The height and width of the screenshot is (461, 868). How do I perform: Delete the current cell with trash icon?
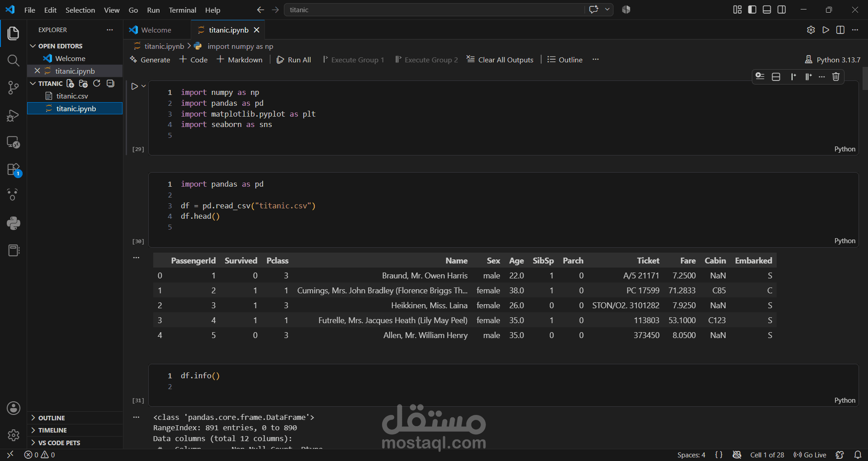(836, 77)
